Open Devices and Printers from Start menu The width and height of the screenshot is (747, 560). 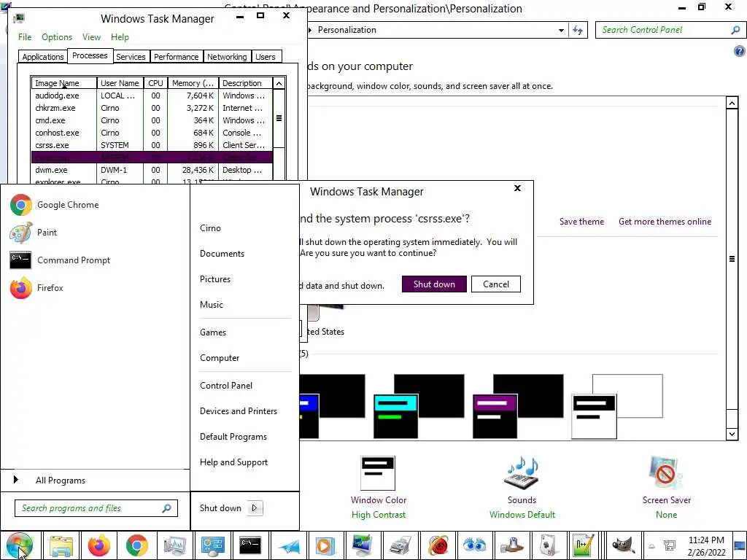click(x=239, y=411)
